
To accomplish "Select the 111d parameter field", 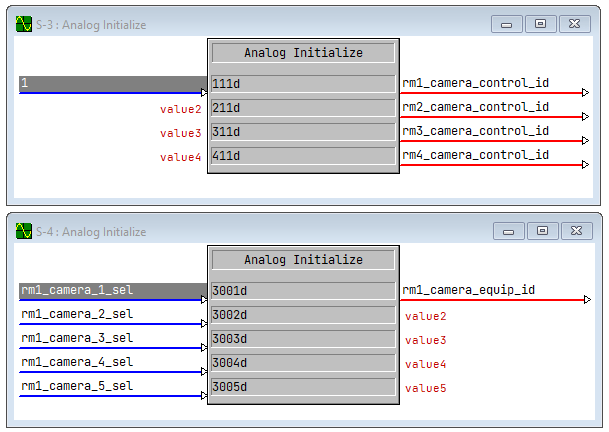I will coord(303,84).
